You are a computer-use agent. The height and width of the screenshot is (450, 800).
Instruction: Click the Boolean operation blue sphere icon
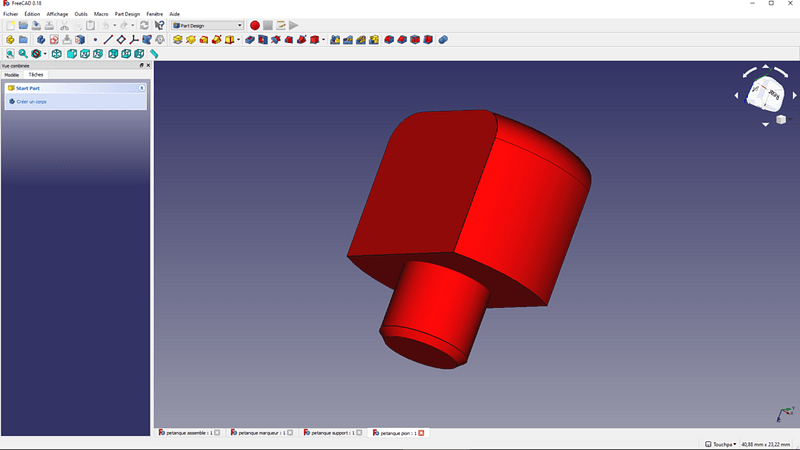click(x=443, y=40)
